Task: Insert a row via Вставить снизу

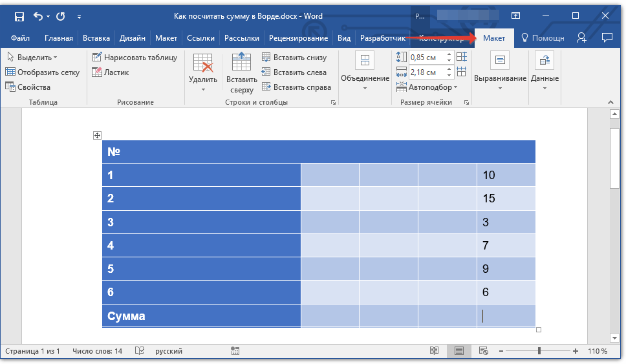Action: (x=294, y=58)
